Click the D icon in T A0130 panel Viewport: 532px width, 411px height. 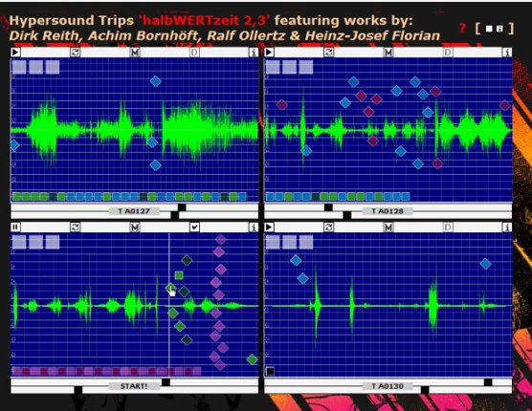(448, 227)
